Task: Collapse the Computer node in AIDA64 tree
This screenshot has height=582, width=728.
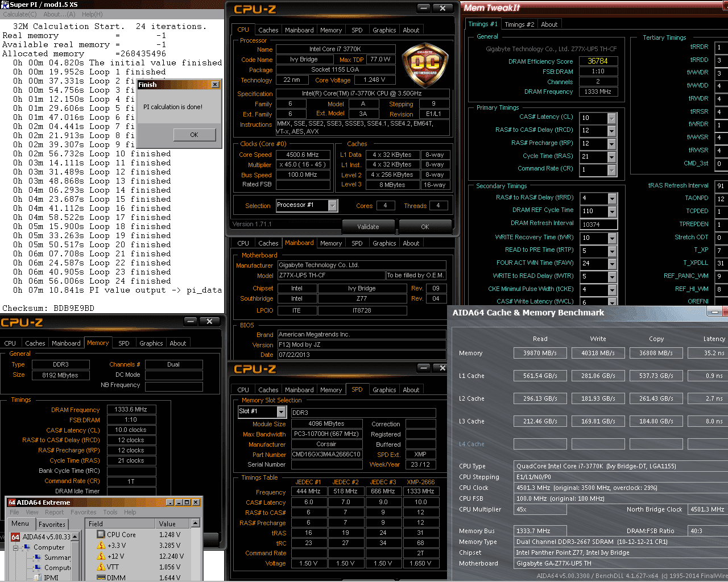Action: point(16,547)
